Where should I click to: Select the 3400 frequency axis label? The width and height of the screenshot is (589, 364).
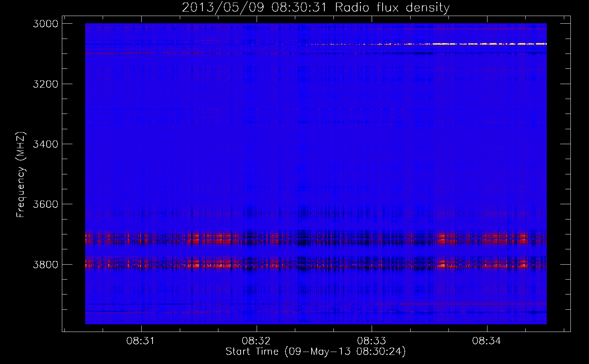click(x=46, y=144)
